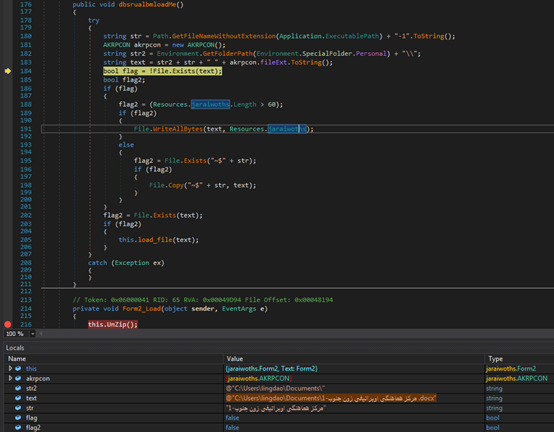The height and width of the screenshot is (432, 554).
Task: Click the variable icon beside this local
Action: click(18, 368)
